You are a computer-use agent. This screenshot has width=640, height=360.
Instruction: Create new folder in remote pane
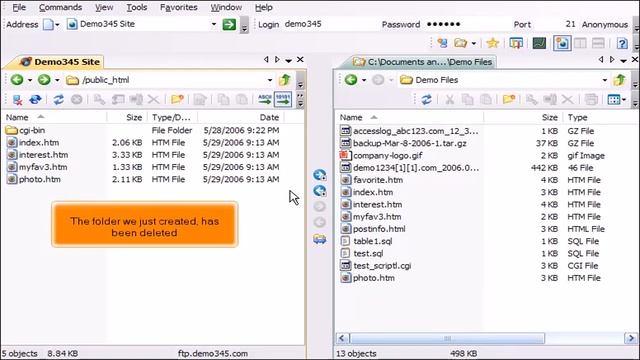pos(177,99)
